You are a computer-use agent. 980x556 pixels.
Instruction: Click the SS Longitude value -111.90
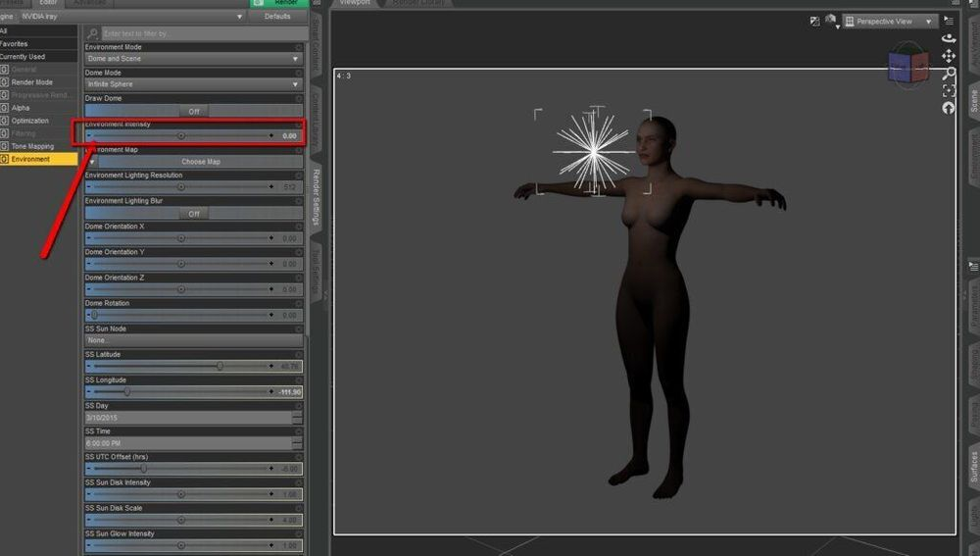[290, 392]
